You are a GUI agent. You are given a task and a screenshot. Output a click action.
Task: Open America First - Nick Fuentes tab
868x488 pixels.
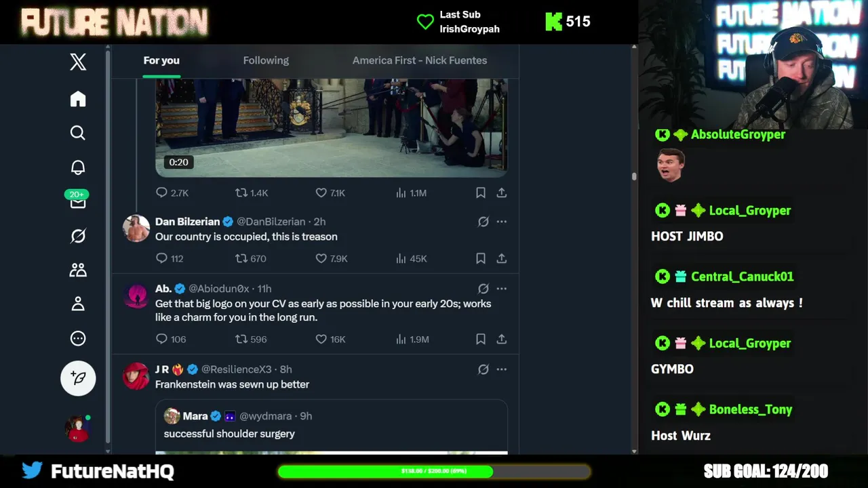tap(420, 60)
